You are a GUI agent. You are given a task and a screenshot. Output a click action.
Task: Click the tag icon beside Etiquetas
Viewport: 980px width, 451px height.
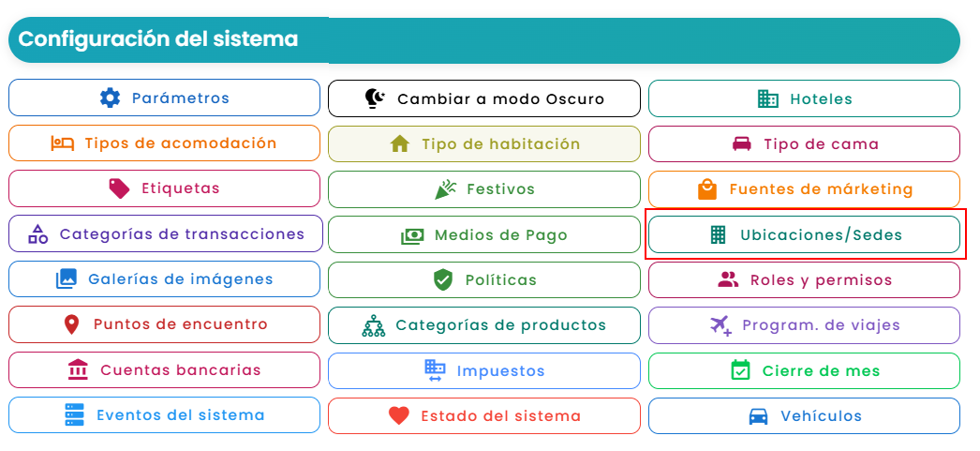119,188
